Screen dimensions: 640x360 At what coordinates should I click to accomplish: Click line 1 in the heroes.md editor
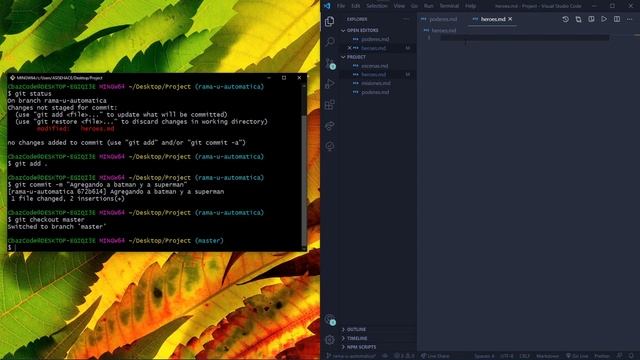(524, 38)
